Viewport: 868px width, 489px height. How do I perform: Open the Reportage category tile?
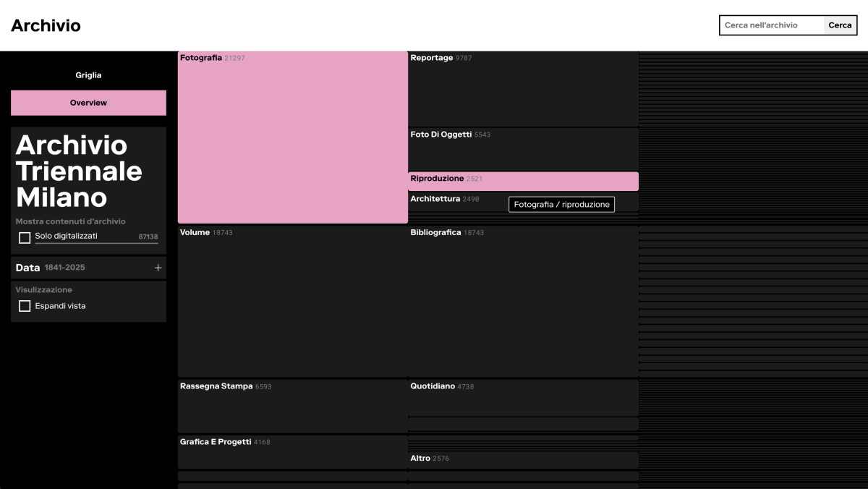click(523, 89)
